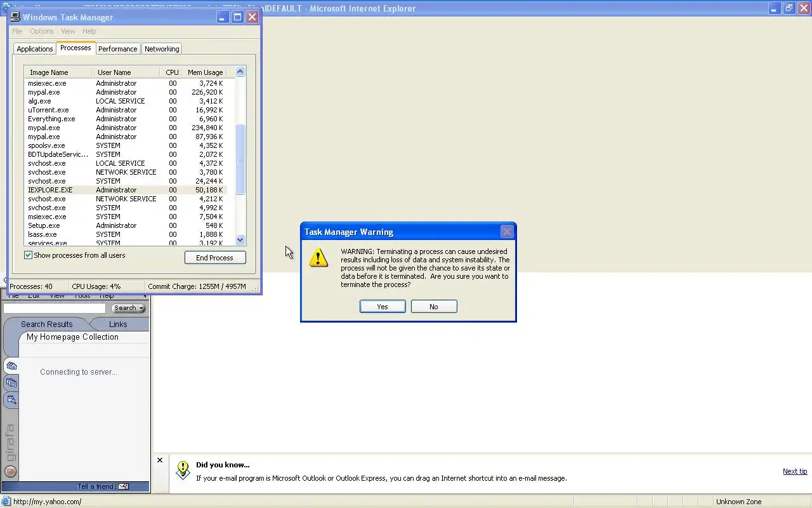
Task: Click Girafa open windows thumbnails icon
Action: pos(11,383)
